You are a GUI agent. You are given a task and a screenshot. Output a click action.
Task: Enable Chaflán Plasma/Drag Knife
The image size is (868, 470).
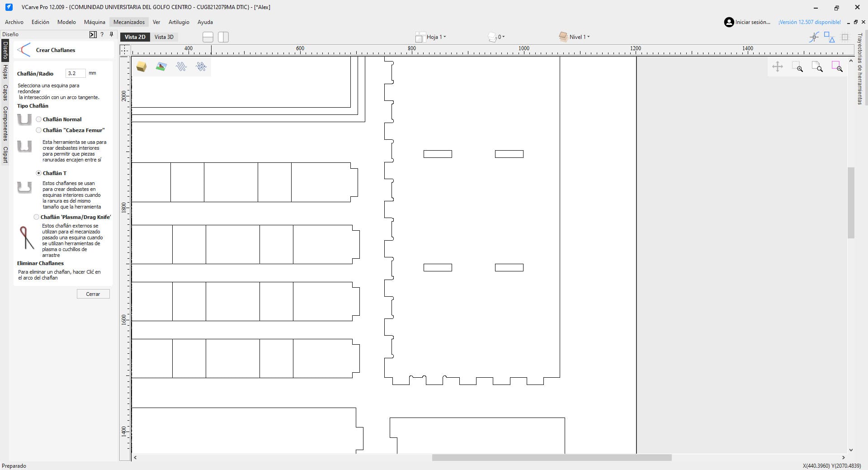(x=36, y=217)
